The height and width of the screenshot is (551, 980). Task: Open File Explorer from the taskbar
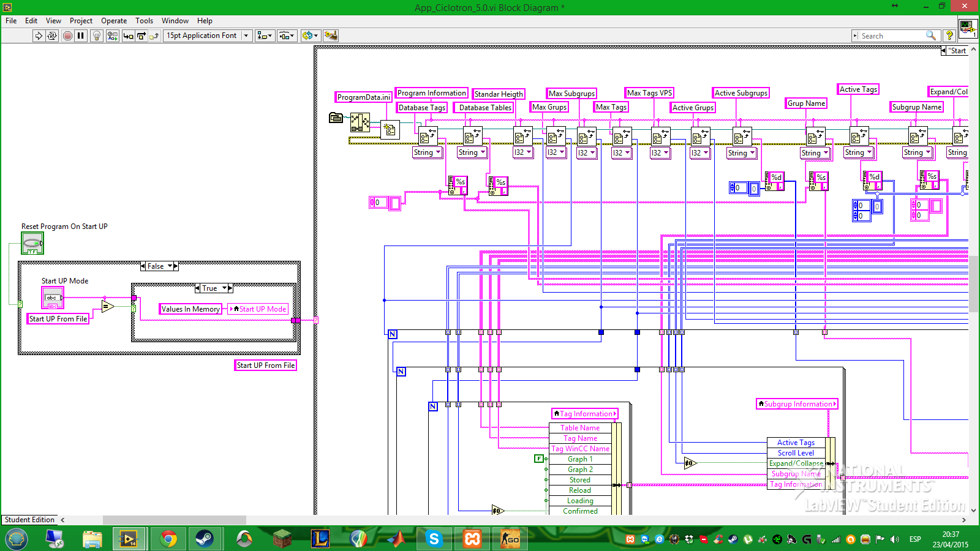pos(92,539)
